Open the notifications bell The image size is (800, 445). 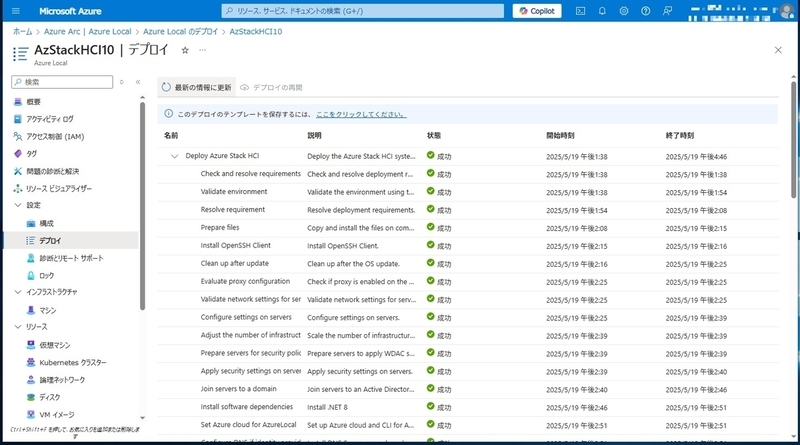[x=602, y=11]
